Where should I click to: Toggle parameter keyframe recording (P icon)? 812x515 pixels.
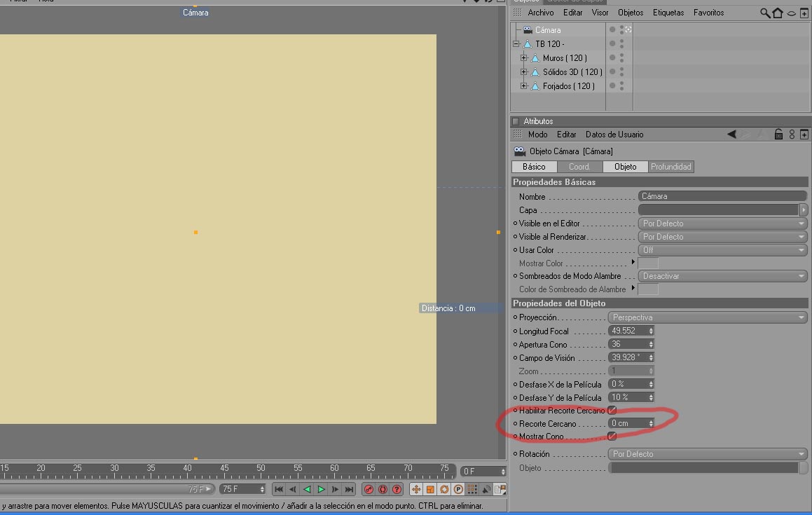point(458,489)
